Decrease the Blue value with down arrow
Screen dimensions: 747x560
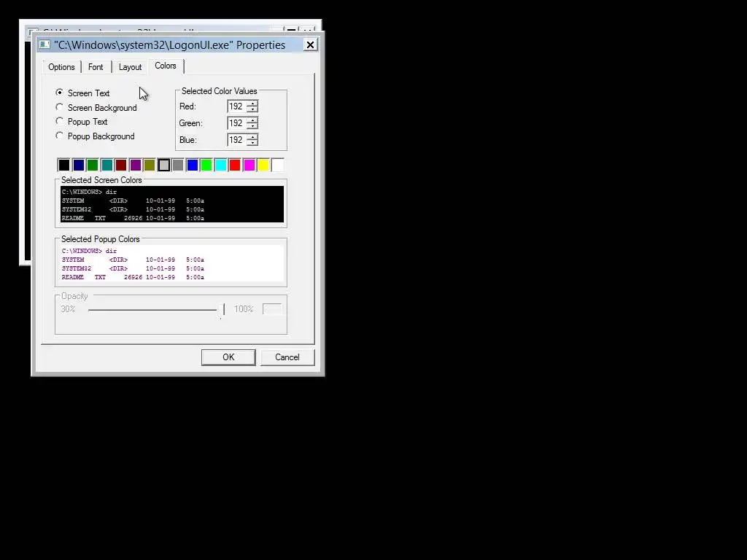pos(252,143)
